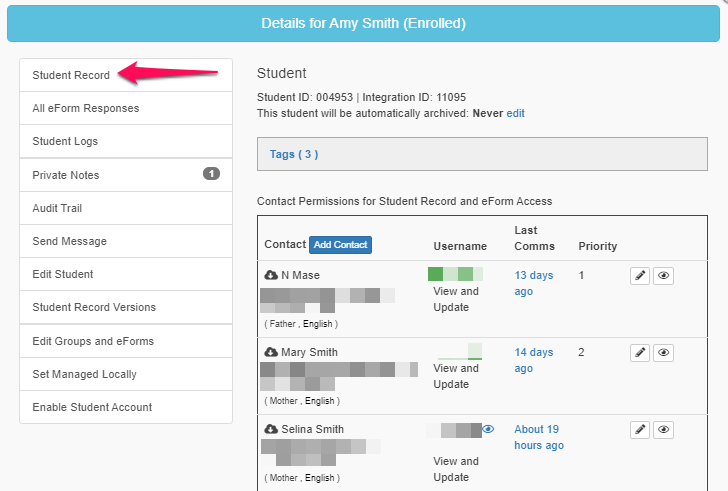Open All eForm Responses in sidebar
Screen dimensions: 728x491
(86, 108)
